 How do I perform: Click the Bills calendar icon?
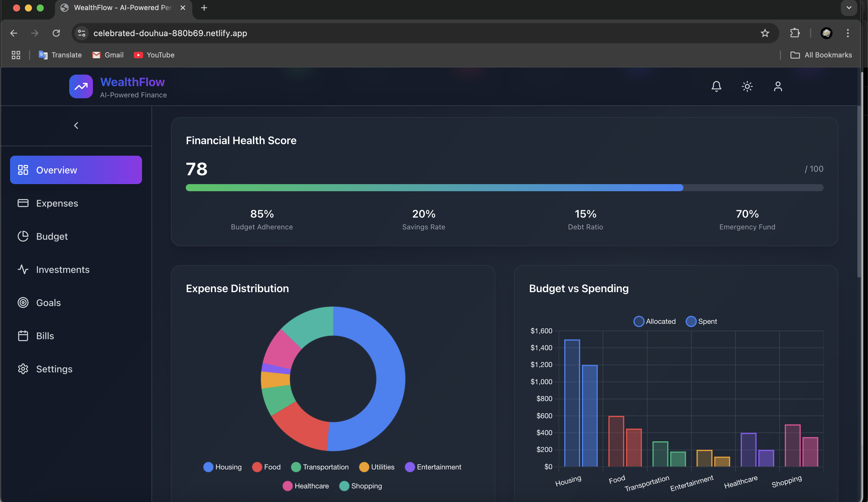coord(23,336)
